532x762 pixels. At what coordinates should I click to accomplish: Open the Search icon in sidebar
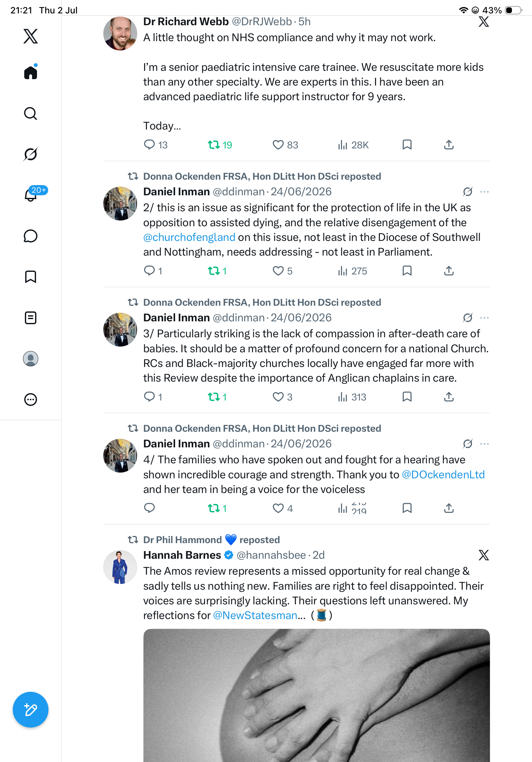pos(31,114)
